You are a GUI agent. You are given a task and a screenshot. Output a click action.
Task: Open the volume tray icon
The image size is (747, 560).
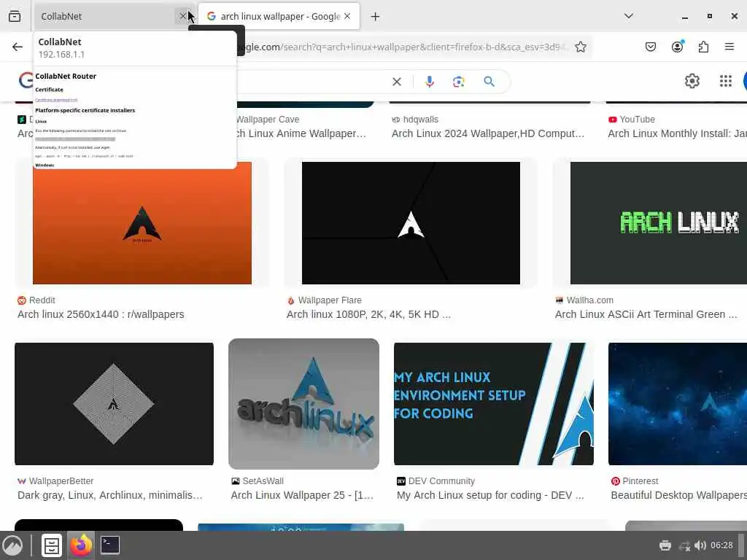tap(700, 545)
